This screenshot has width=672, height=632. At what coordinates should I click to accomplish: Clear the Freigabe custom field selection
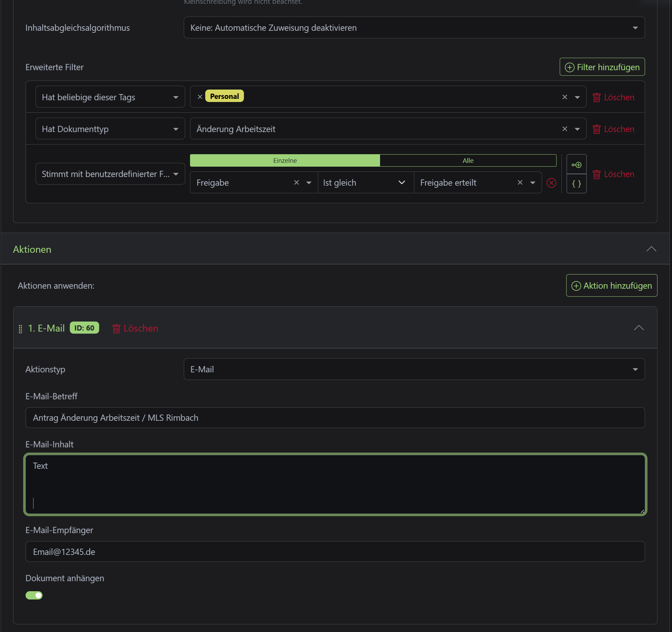pos(296,182)
